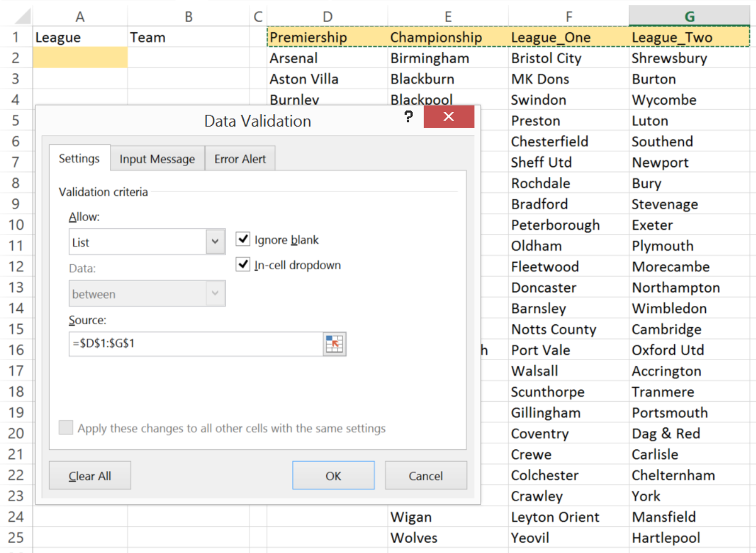
Task: Click the highlighted cell A2
Action: click(79, 57)
